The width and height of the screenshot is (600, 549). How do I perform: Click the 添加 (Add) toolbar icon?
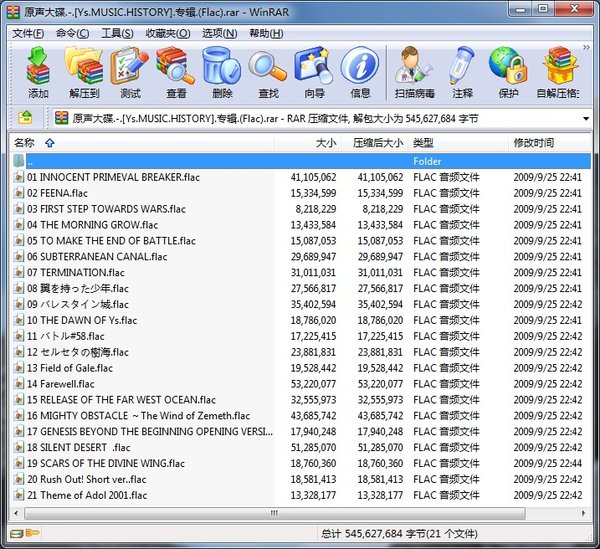click(38, 66)
